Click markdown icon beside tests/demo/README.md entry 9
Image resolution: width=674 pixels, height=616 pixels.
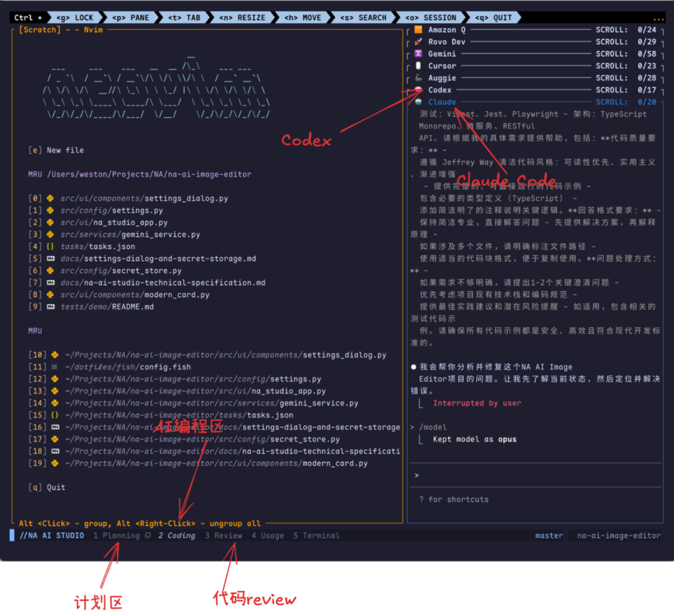tap(51, 306)
